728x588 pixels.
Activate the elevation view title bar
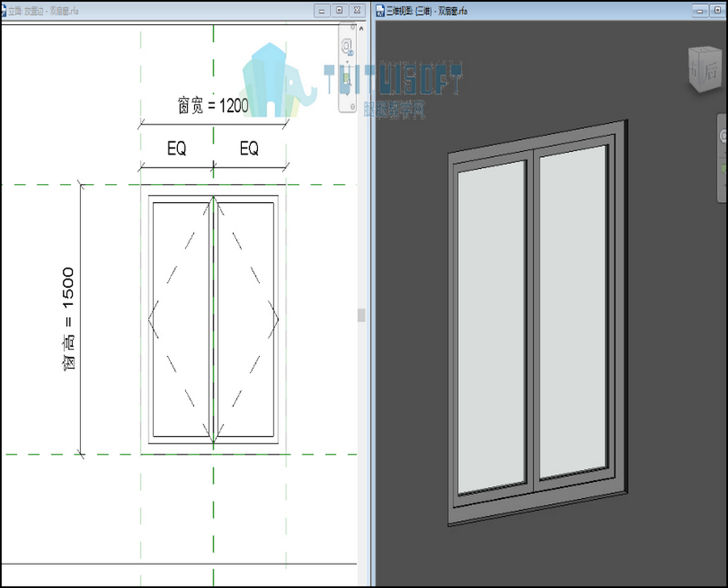point(186,11)
